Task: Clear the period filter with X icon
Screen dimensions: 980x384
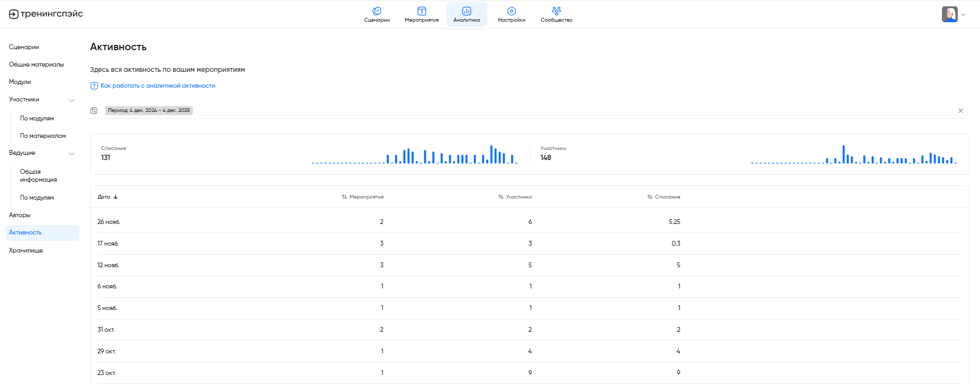Action: 960,111
